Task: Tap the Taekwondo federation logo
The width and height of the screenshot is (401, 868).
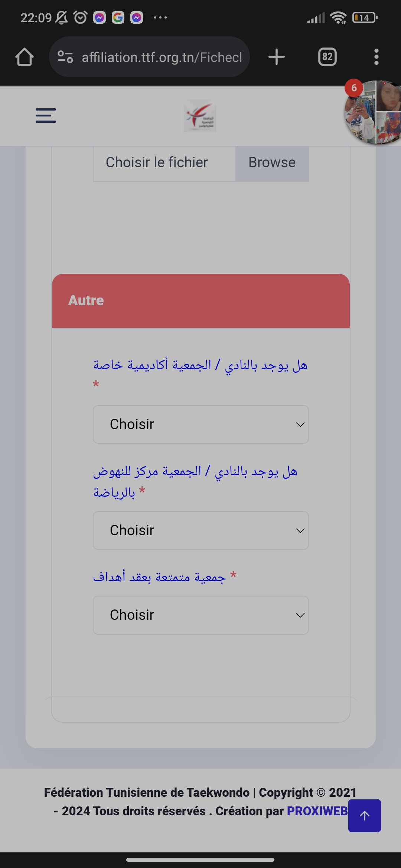Action: tap(200, 116)
